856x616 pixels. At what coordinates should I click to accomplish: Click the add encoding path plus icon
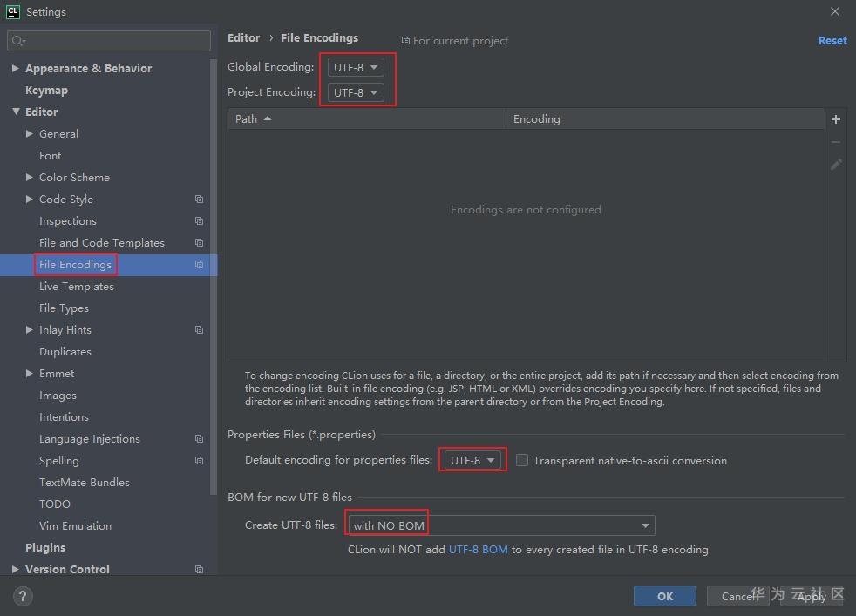pos(835,119)
